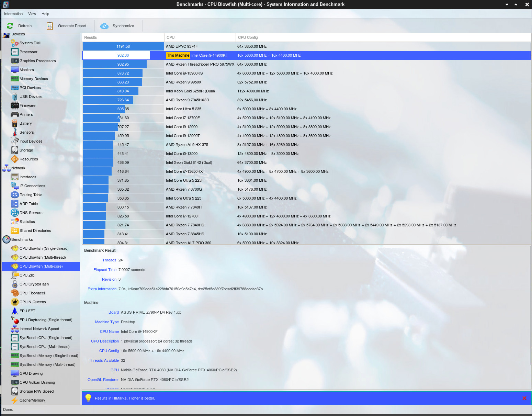This screenshot has height=416, width=532.
Task: Open USB Devices via its plug icon
Action: (x=15, y=97)
